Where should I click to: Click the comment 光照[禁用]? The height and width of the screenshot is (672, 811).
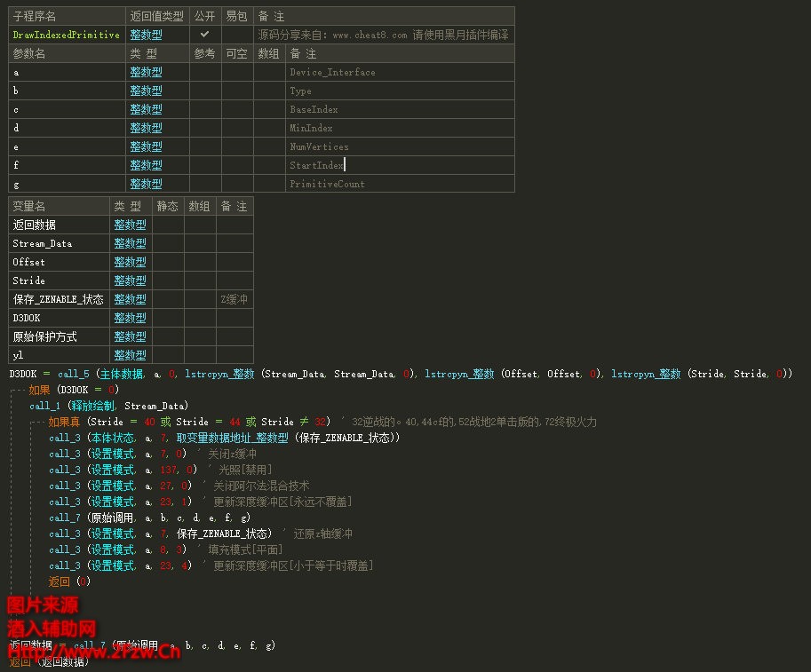point(245,470)
